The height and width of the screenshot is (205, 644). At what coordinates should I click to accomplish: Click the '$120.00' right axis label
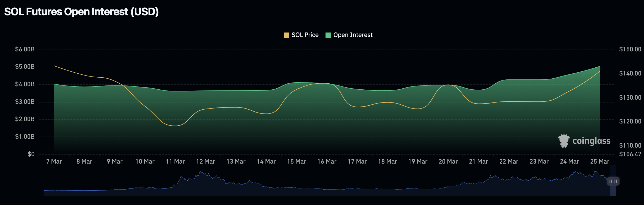click(x=630, y=121)
